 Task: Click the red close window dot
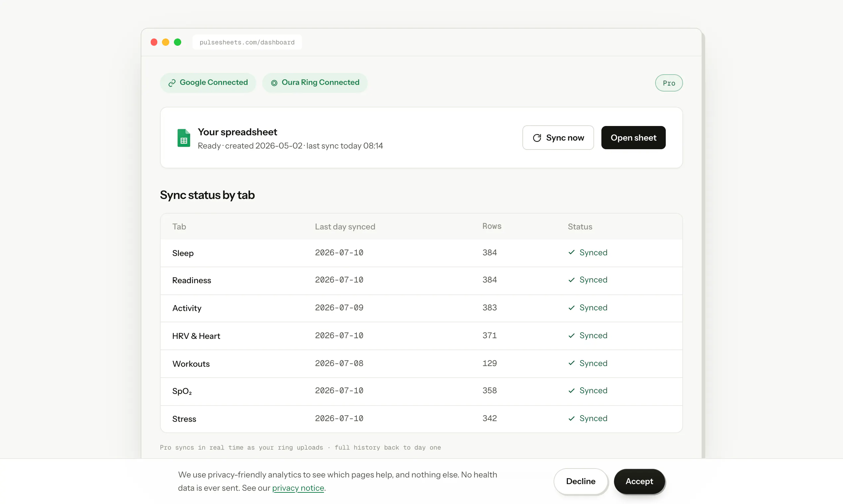click(154, 42)
